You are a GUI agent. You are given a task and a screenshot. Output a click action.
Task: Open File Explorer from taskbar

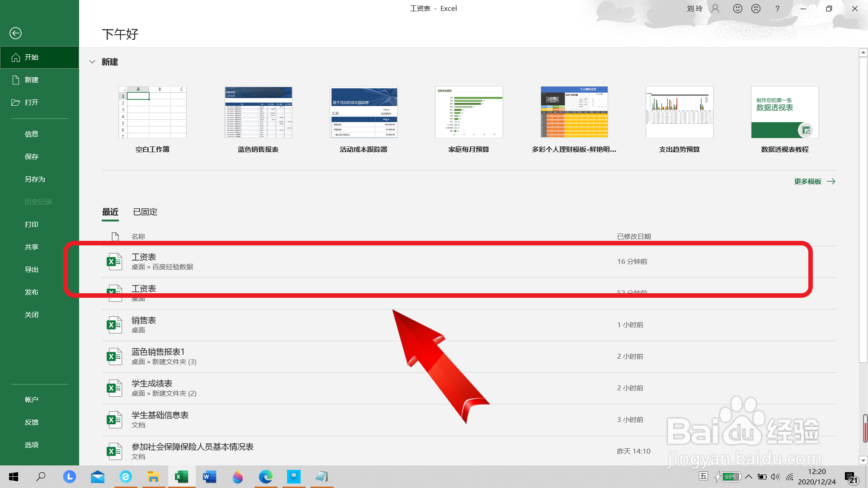tap(154, 477)
